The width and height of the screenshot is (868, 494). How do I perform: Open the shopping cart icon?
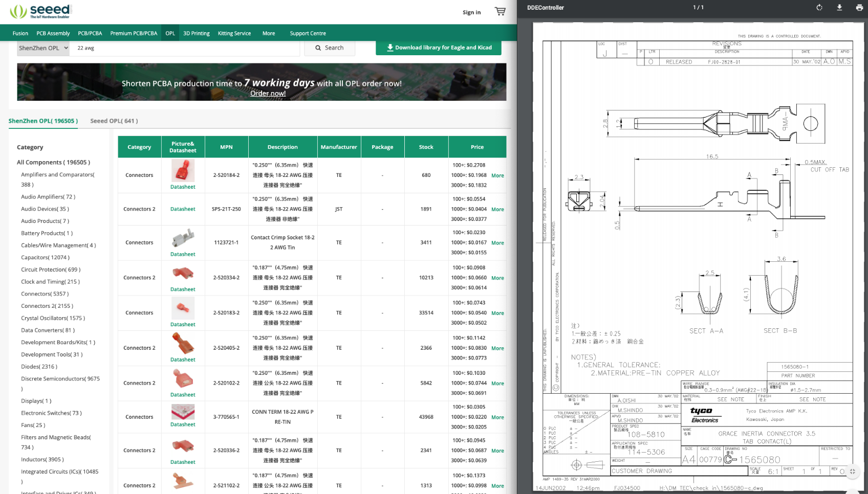pyautogui.click(x=500, y=12)
